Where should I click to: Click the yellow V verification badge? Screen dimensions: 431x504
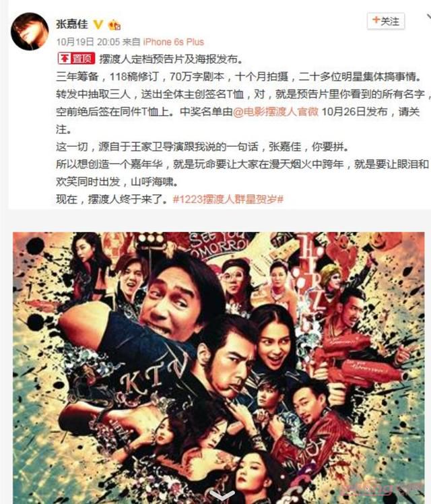tap(98, 24)
